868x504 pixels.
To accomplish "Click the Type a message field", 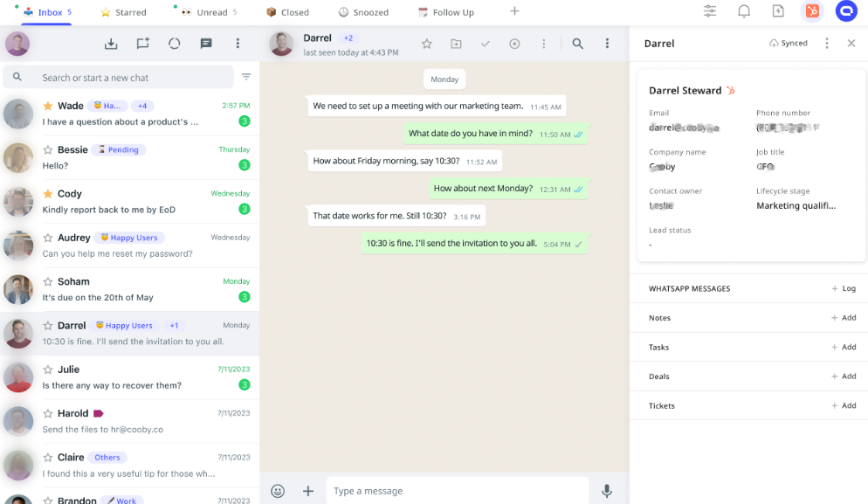I will (458, 491).
